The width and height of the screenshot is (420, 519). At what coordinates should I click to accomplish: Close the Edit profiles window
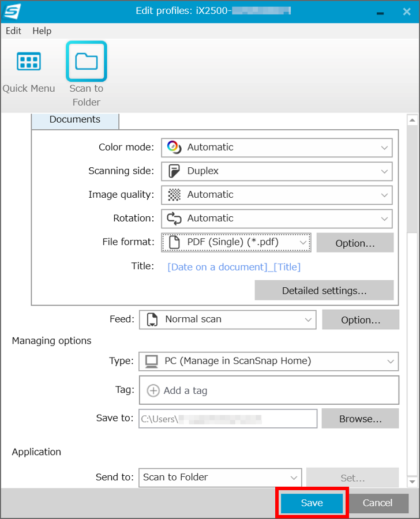[x=407, y=12]
